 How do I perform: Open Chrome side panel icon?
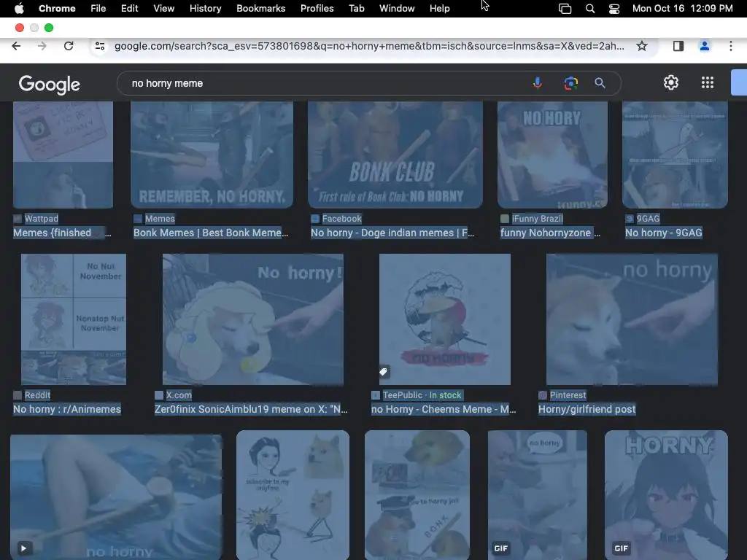pos(678,46)
